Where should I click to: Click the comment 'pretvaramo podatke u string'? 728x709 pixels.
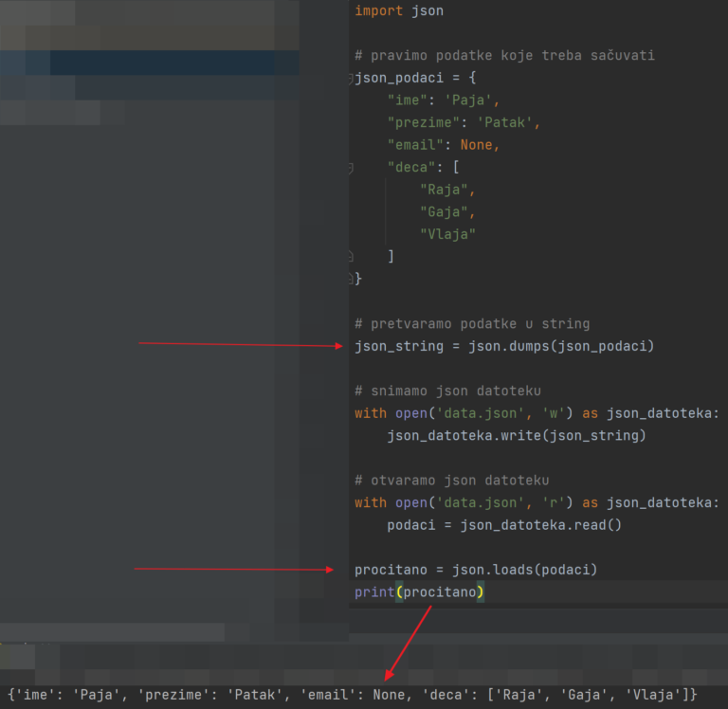472,323
